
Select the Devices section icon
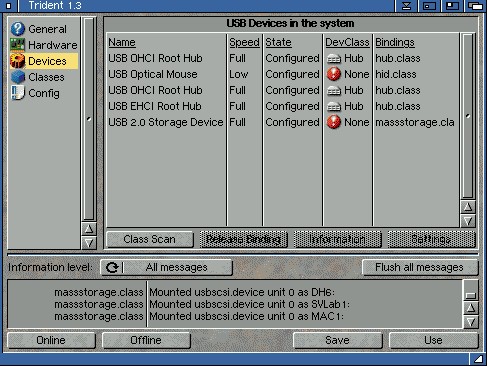[x=18, y=61]
